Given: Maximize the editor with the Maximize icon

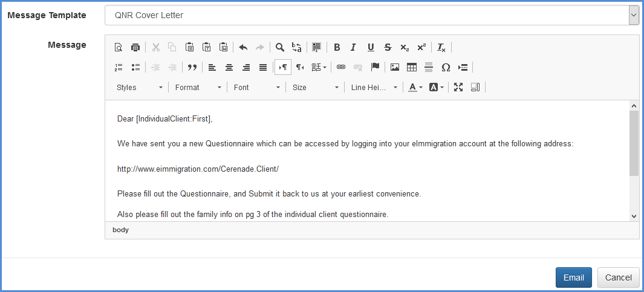Looking at the screenshot, I should point(458,87).
